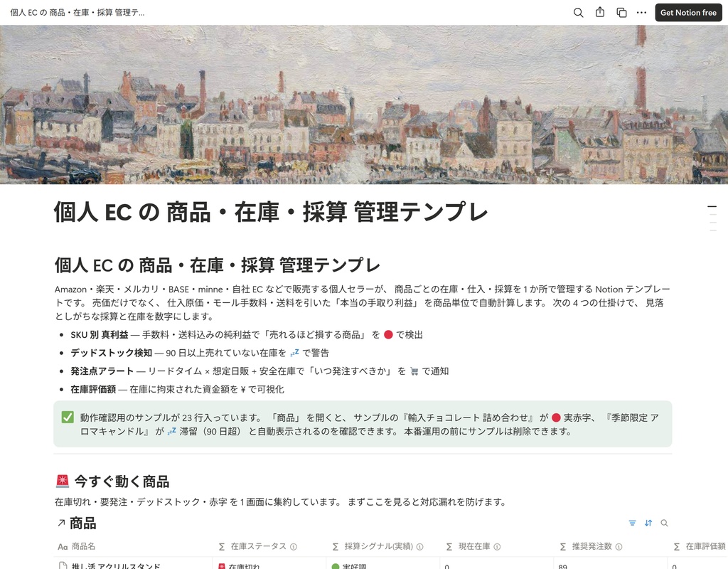Click the info icon next to 現在在庫

497,547
